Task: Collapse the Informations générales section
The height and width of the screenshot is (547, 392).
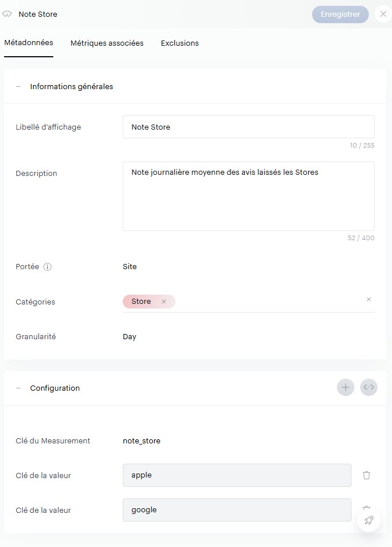Action: tap(19, 87)
